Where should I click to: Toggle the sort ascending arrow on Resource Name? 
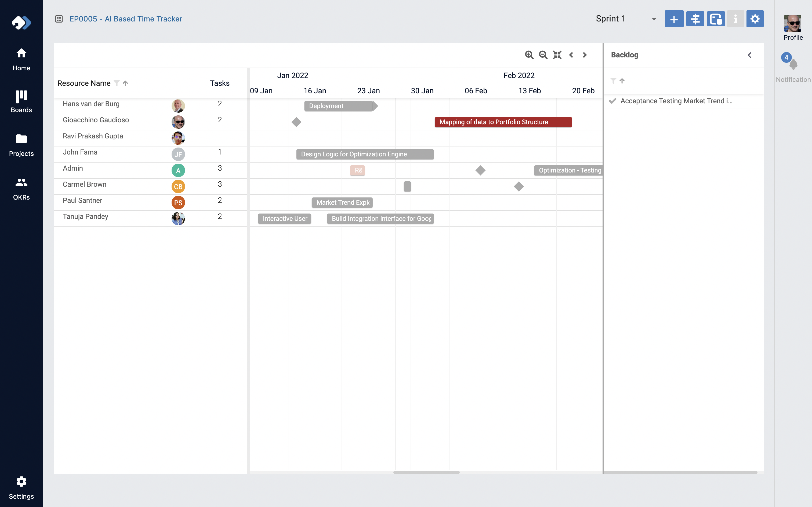[125, 83]
